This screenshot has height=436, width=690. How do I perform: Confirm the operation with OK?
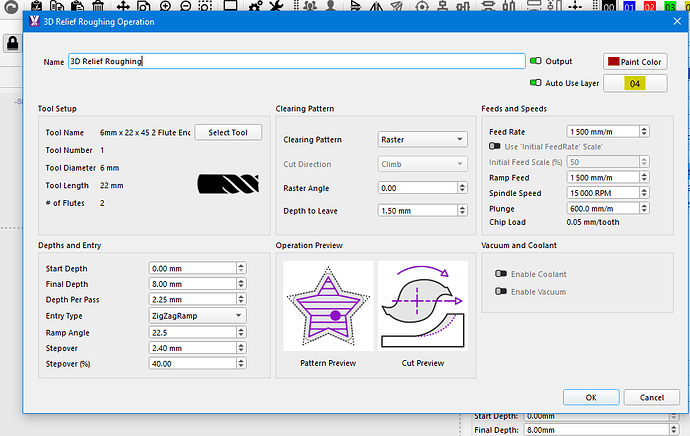pyautogui.click(x=591, y=397)
